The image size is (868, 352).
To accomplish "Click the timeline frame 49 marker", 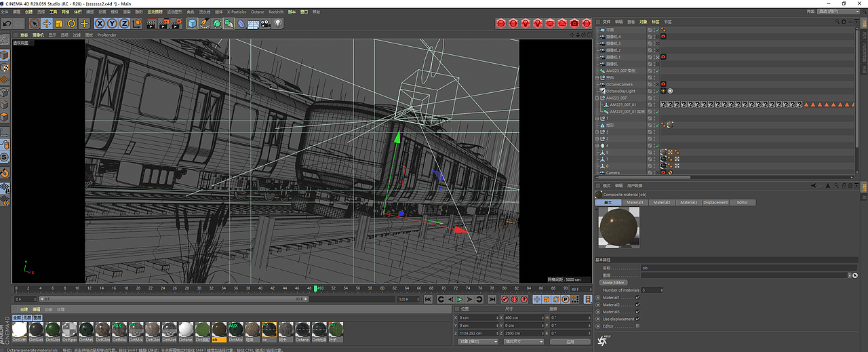I will click(x=316, y=289).
